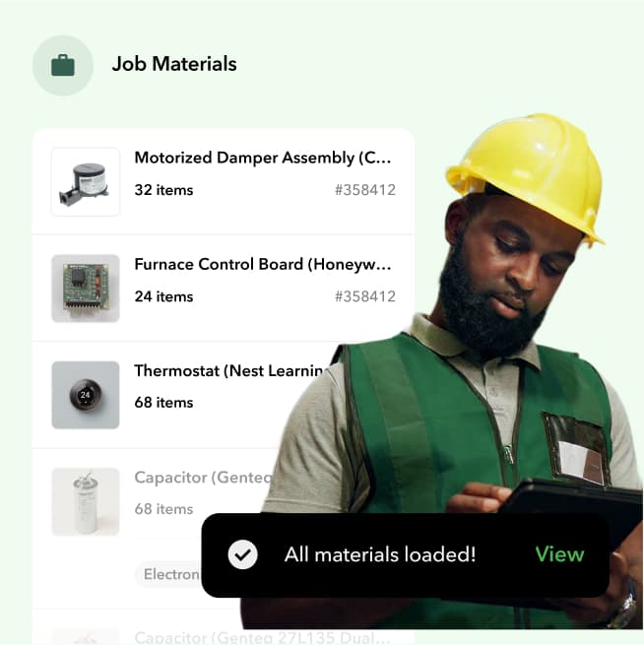Click the checkmark icon in the notification

(x=242, y=554)
